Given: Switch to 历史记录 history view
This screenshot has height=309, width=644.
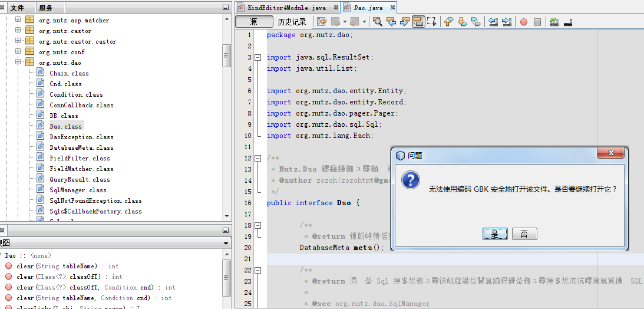Looking at the screenshot, I should pyautogui.click(x=292, y=22).
